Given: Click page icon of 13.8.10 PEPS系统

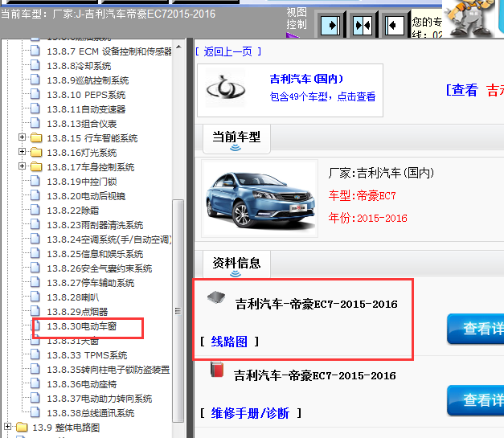Looking at the screenshot, I should 35,94.
